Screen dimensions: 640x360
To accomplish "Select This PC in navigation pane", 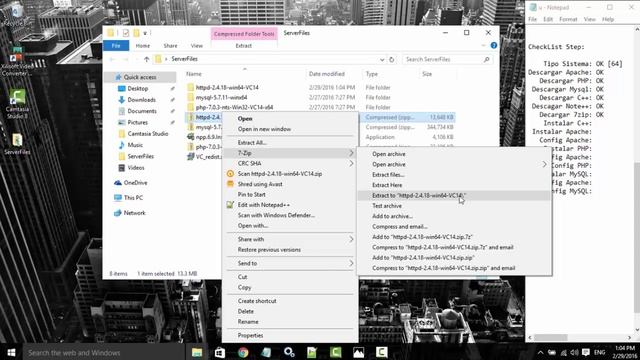I will (133, 198).
